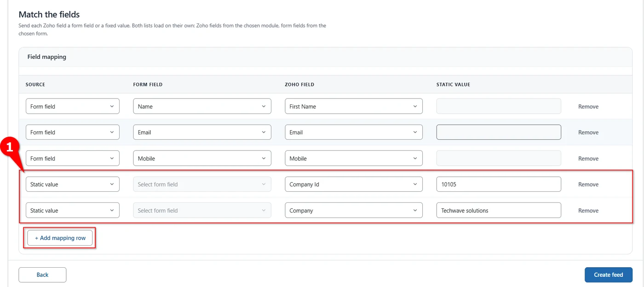The height and width of the screenshot is (287, 644).
Task: Click the ZOHO FIELD column header
Action: point(299,85)
